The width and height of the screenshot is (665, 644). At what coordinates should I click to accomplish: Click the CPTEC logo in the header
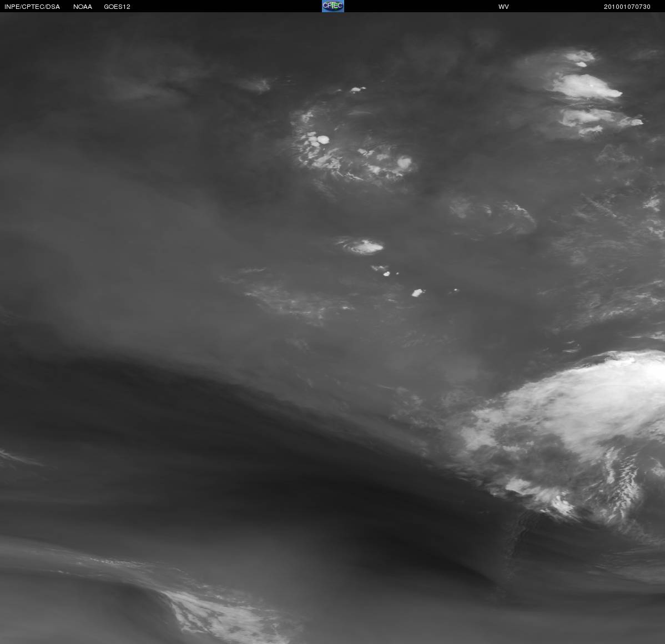pos(333,6)
